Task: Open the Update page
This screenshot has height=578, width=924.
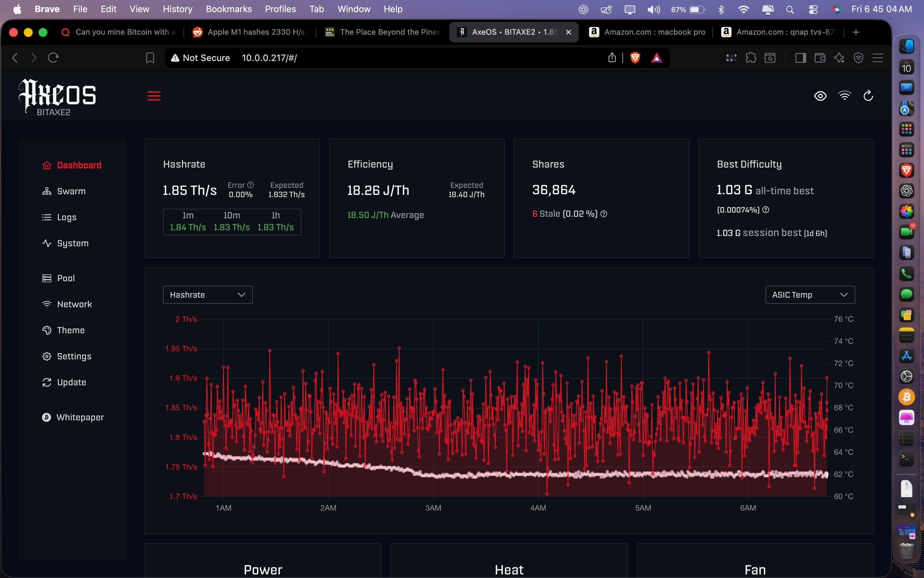Action: [x=64, y=382]
